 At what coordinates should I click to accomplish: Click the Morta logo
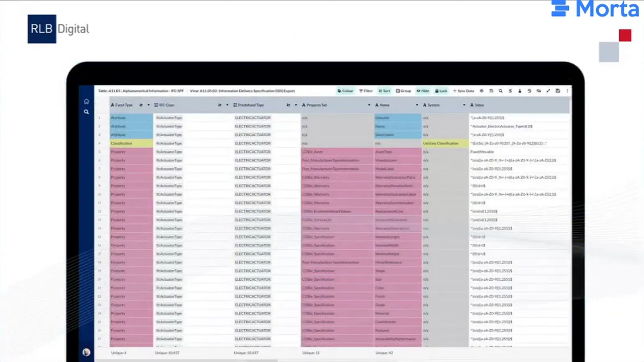[595, 8]
